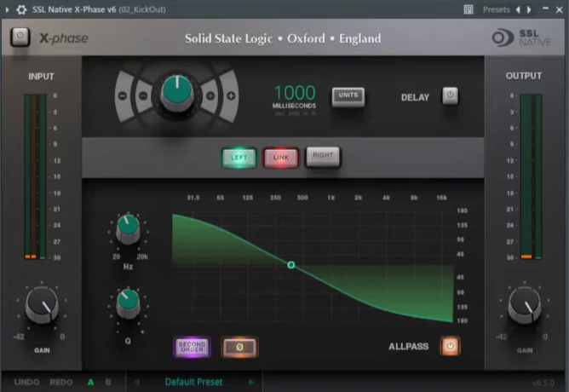Image resolution: width=569 pixels, height=392 pixels.
Task: Select next preset in title bar
Action: [x=529, y=9]
